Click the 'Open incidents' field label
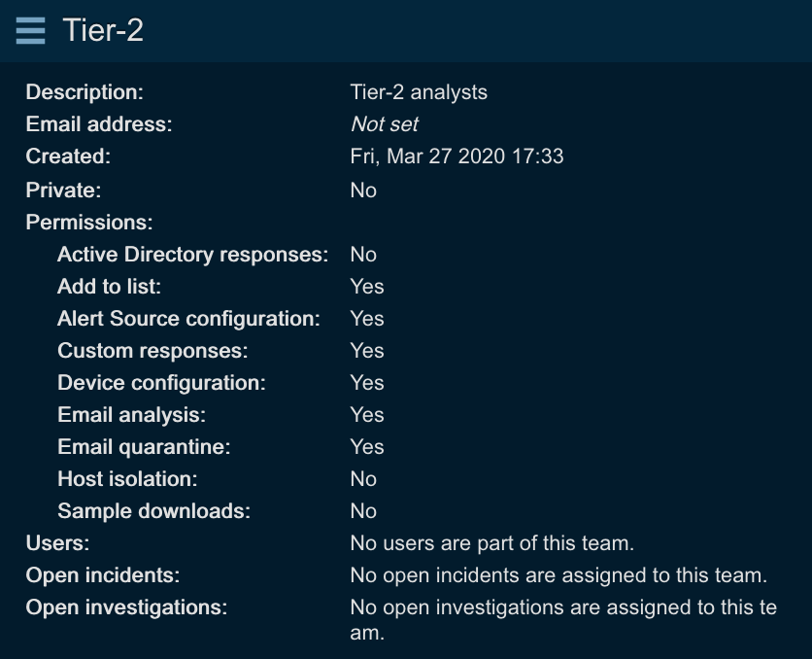This screenshot has height=659, width=812. point(103,575)
